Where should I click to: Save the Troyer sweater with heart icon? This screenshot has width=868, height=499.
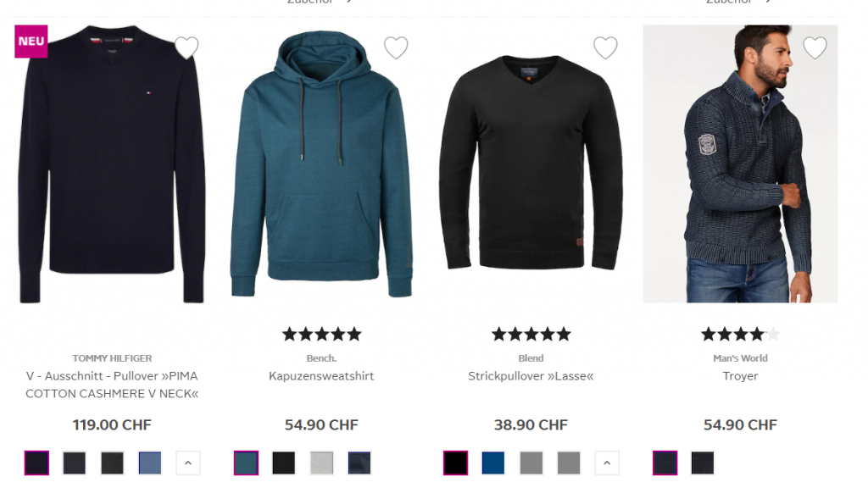pyautogui.click(x=815, y=47)
